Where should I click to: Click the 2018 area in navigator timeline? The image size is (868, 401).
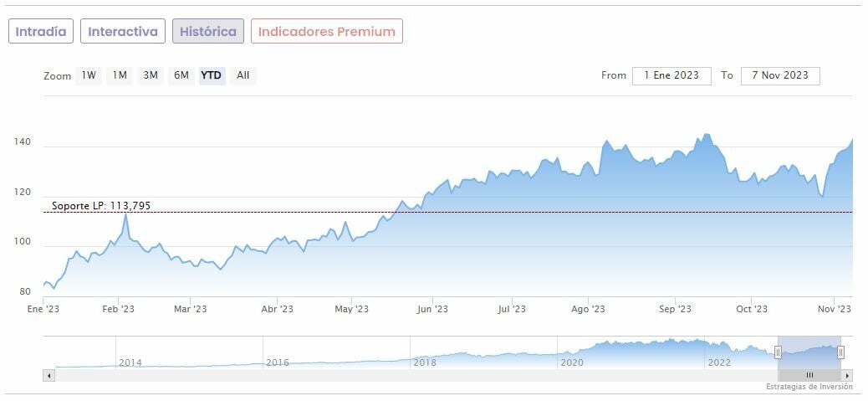425,362
